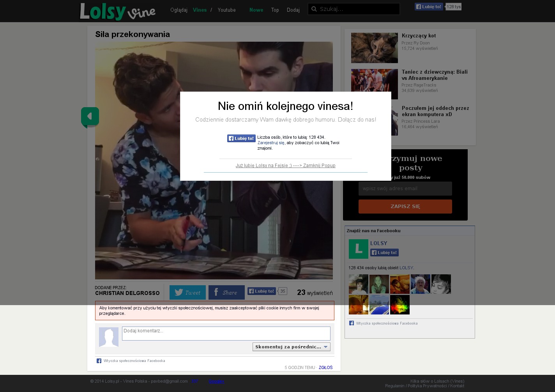Like Lolsy in the popup dialog
This screenshot has width=555, height=392.
(241, 138)
